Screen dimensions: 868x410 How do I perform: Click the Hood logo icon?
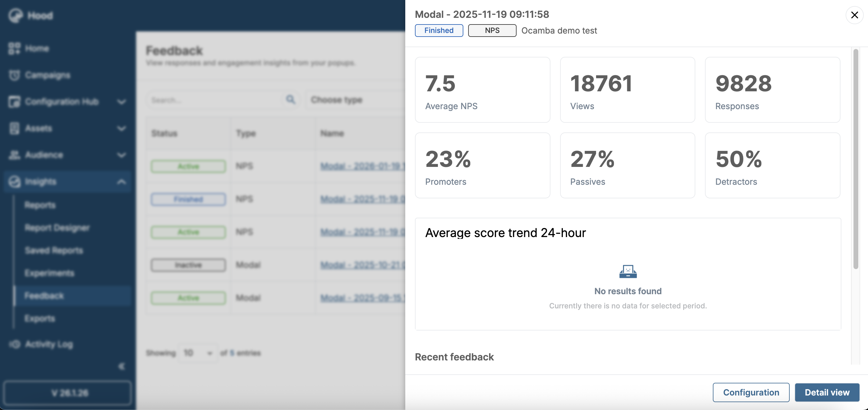[15, 15]
